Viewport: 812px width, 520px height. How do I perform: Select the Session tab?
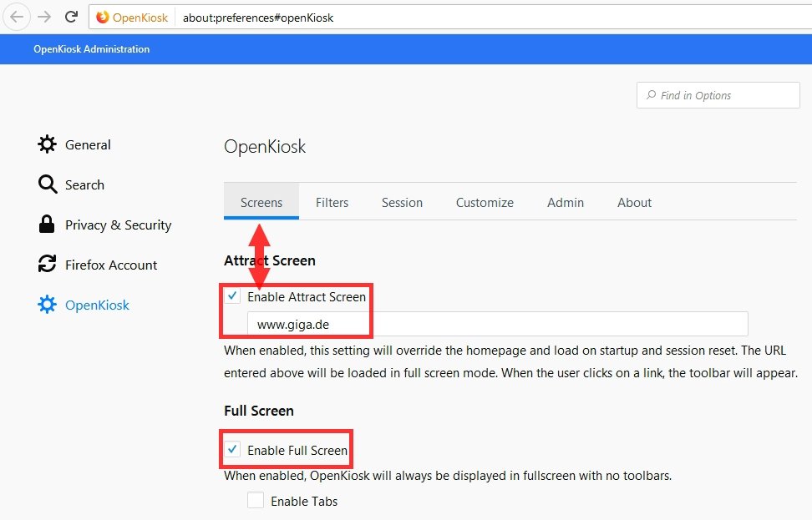click(x=402, y=202)
